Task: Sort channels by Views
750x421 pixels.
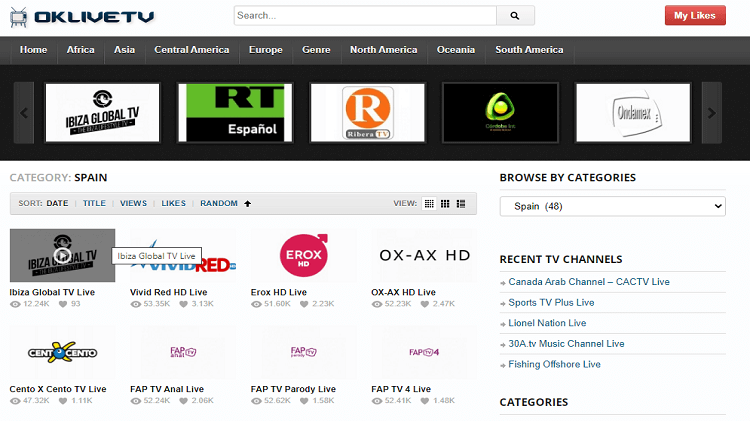Action: (x=133, y=203)
